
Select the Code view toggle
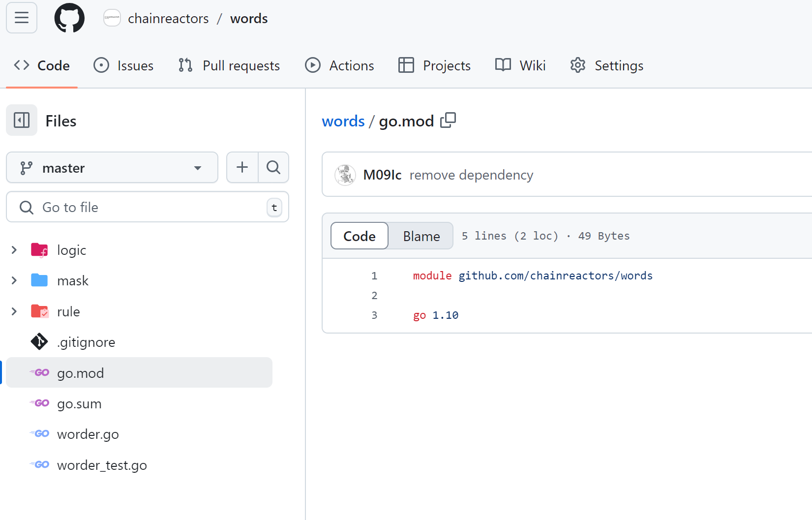point(360,236)
